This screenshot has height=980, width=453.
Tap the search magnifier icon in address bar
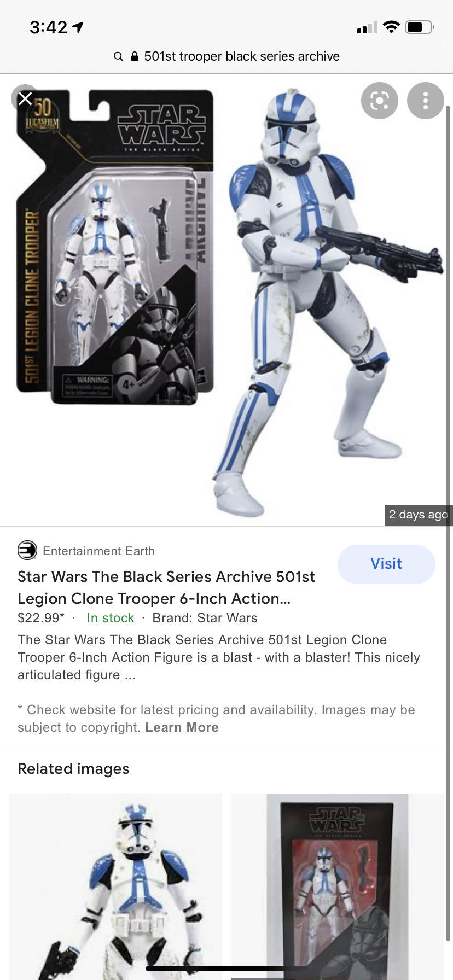(x=118, y=56)
